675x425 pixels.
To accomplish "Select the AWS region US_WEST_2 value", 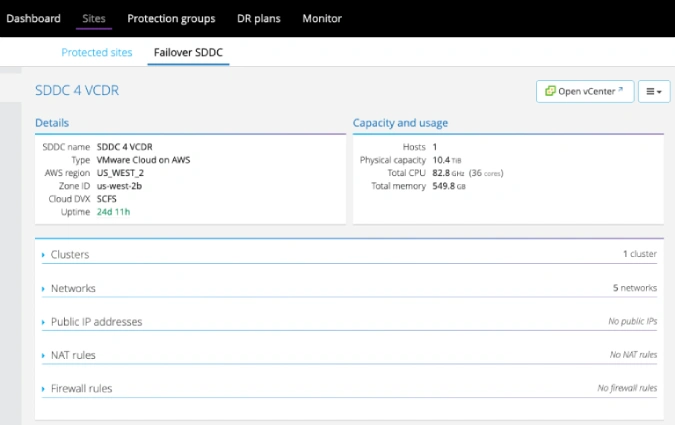I will point(120,173).
